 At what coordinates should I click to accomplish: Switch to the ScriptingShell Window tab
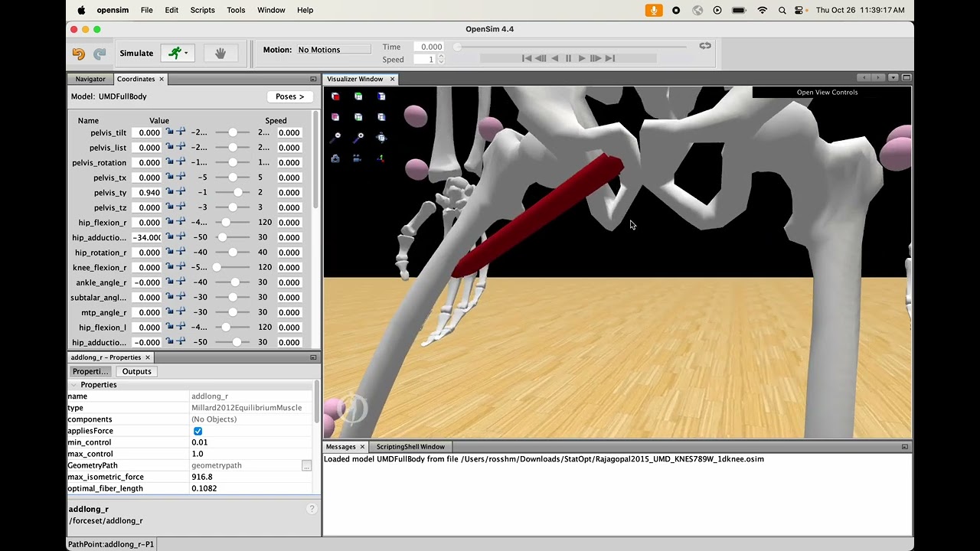coord(410,447)
